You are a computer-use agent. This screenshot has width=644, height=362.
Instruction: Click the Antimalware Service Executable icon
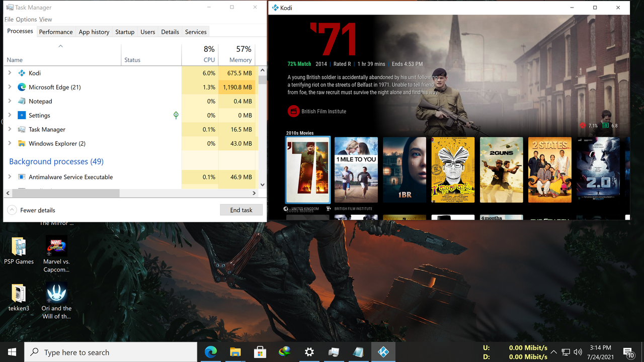(x=22, y=177)
